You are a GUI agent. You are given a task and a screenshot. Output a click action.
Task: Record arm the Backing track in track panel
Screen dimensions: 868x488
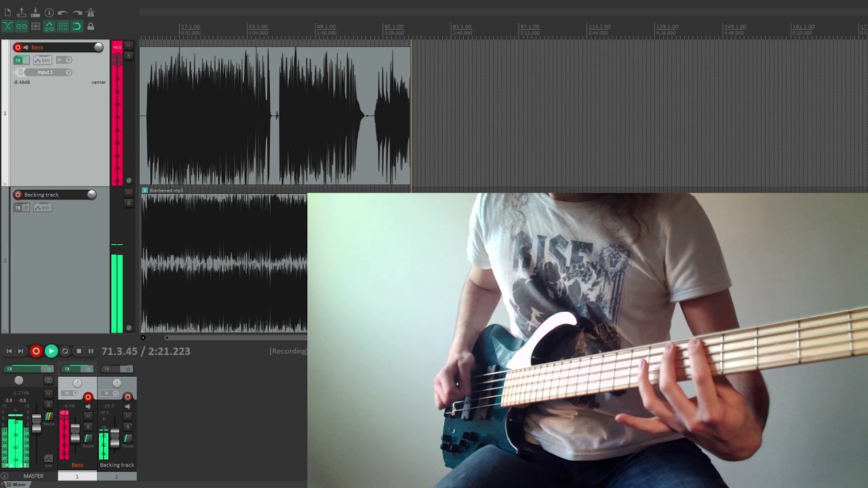(18, 195)
